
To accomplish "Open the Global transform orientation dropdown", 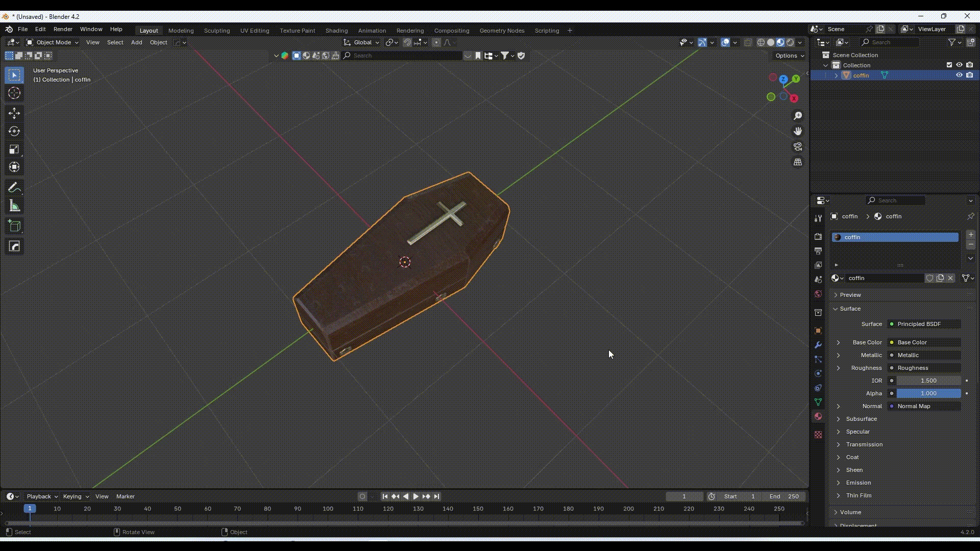I will pyautogui.click(x=361, y=42).
